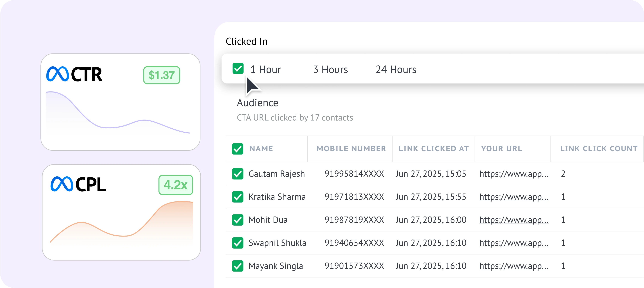
Task: Open Mayank Singla's URL link
Action: (x=514, y=266)
